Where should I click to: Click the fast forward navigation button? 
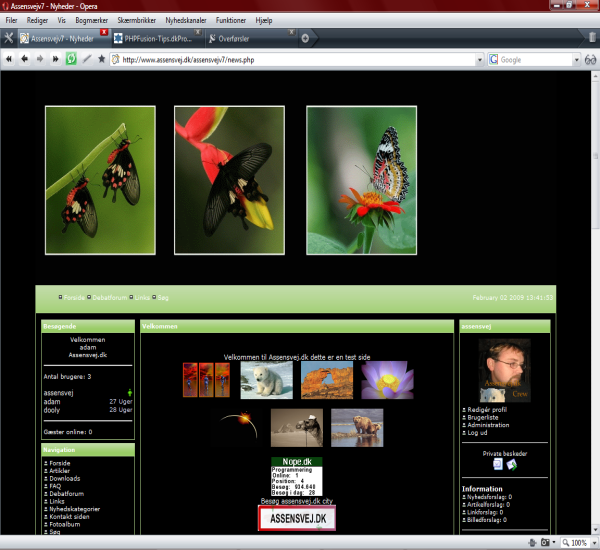pos(55,59)
